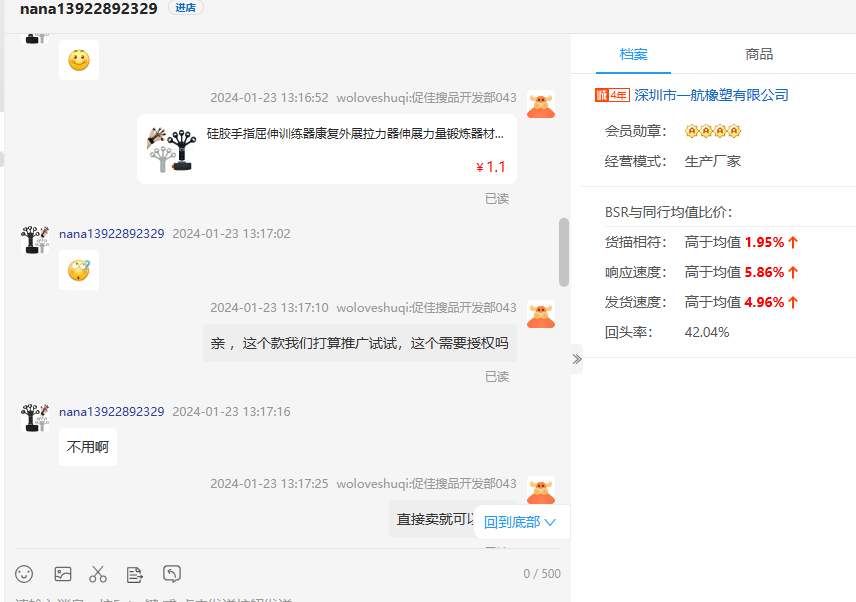Open the quick phrases document icon
This screenshot has height=602, width=856.
(135, 574)
